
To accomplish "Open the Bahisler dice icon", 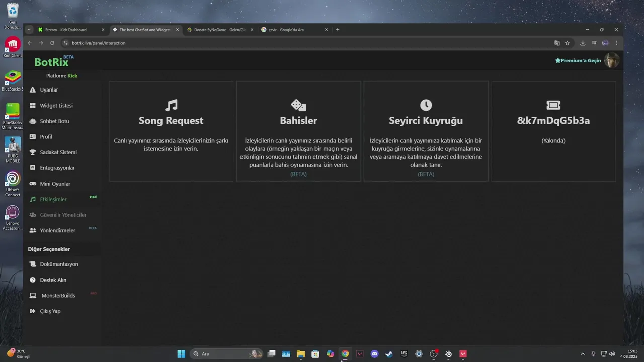I will pyautogui.click(x=298, y=105).
